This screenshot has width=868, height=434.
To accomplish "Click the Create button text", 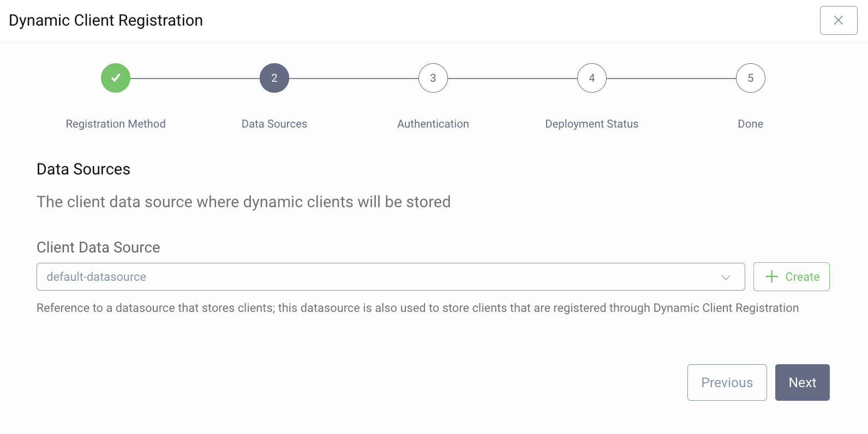I will pyautogui.click(x=802, y=276).
